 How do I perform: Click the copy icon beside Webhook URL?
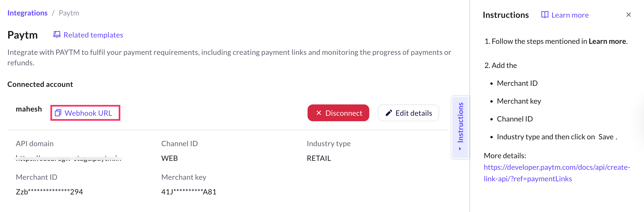58,113
